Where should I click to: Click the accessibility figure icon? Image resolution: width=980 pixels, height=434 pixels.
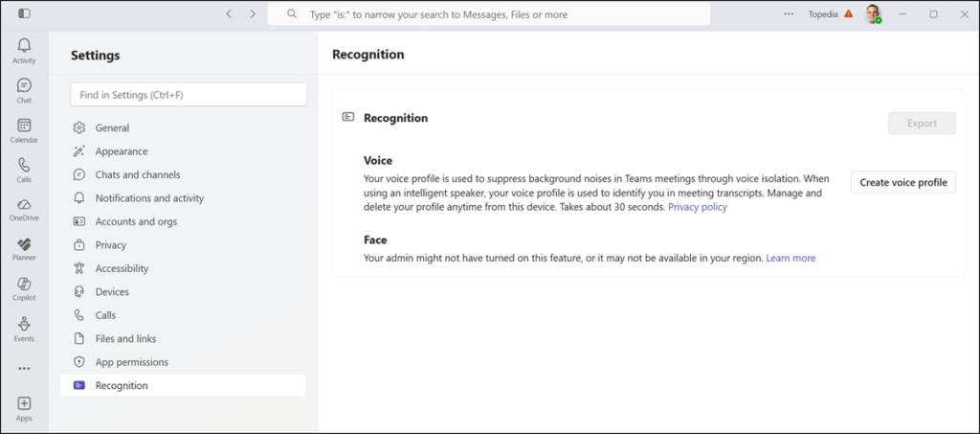(78, 268)
